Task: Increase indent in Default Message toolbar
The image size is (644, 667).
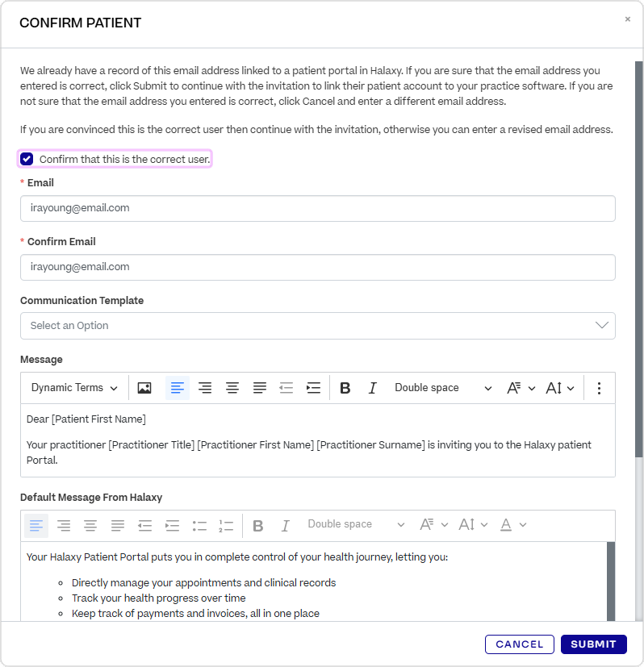Action: tap(172, 526)
